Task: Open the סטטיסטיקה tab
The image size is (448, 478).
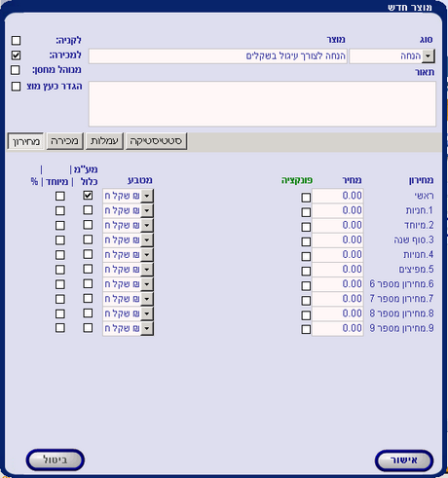Action: 156,141
